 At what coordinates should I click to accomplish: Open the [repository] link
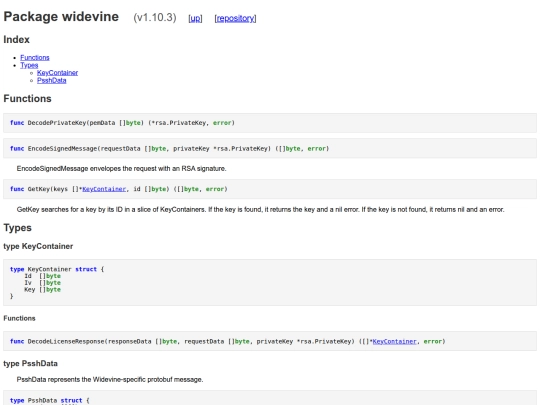pos(235,18)
